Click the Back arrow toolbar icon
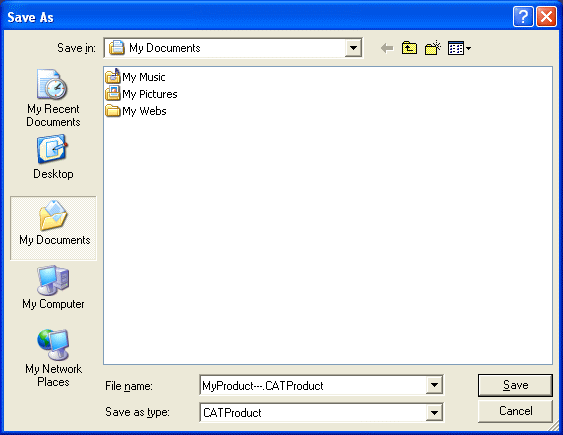This screenshot has height=435, width=563. click(x=387, y=48)
